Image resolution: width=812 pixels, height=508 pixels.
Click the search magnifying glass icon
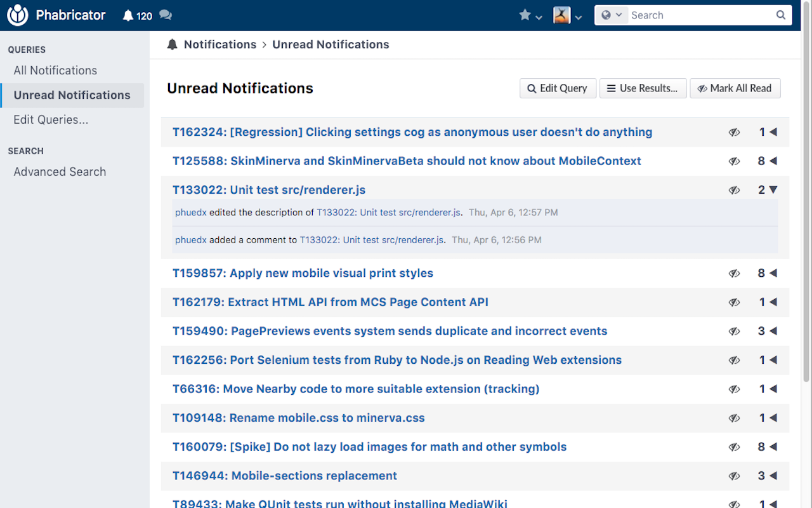pyautogui.click(x=780, y=15)
